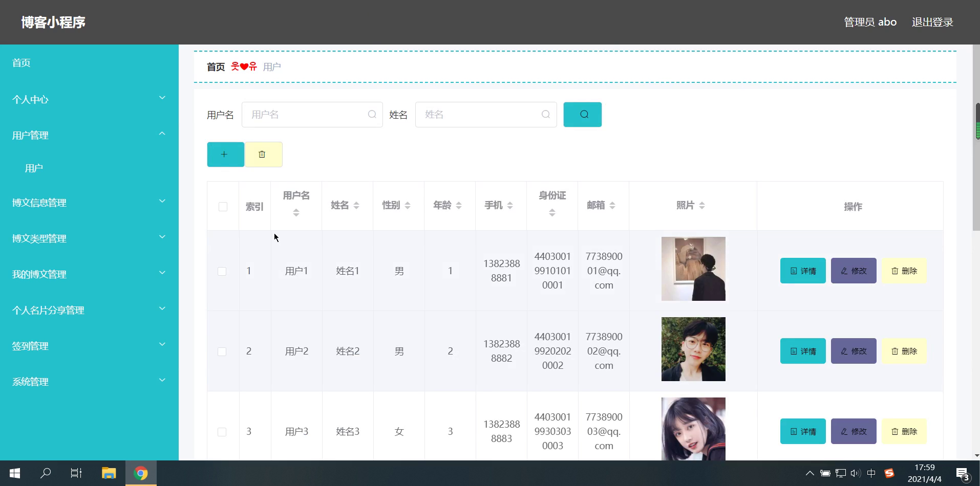Click magnifier icon in 姓名 field
The image size is (980, 486).
tap(546, 115)
